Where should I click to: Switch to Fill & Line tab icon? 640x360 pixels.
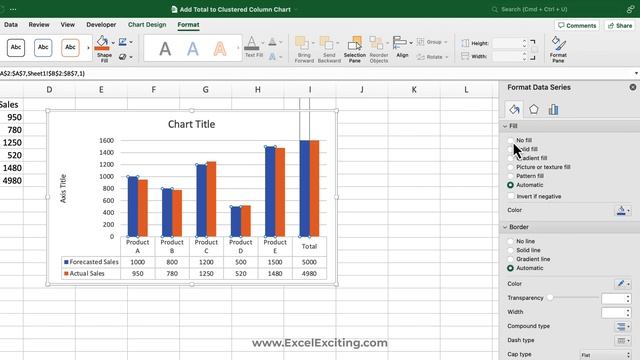[514, 109]
